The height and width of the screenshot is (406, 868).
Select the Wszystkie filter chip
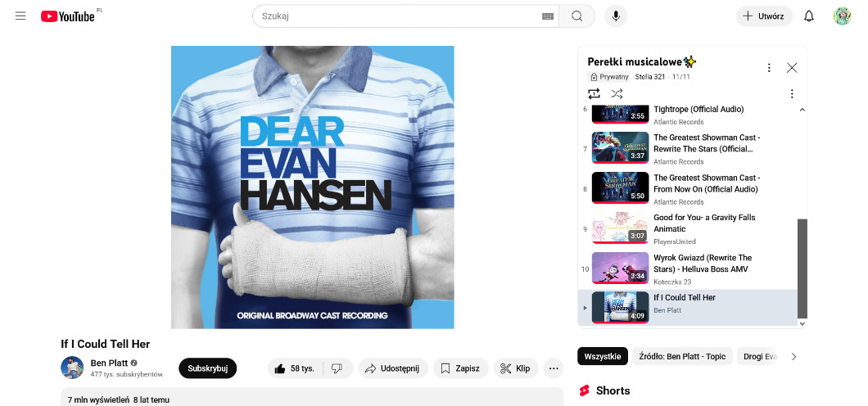coord(602,357)
